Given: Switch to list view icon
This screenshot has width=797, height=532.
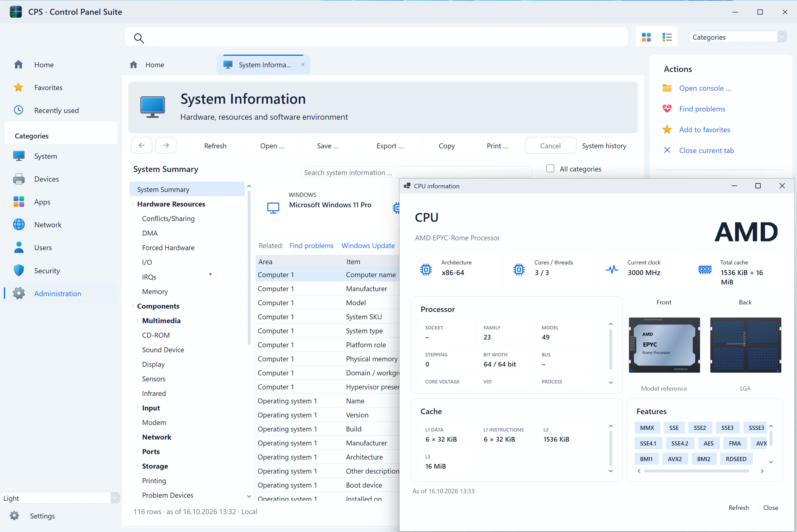Looking at the screenshot, I should (667, 37).
